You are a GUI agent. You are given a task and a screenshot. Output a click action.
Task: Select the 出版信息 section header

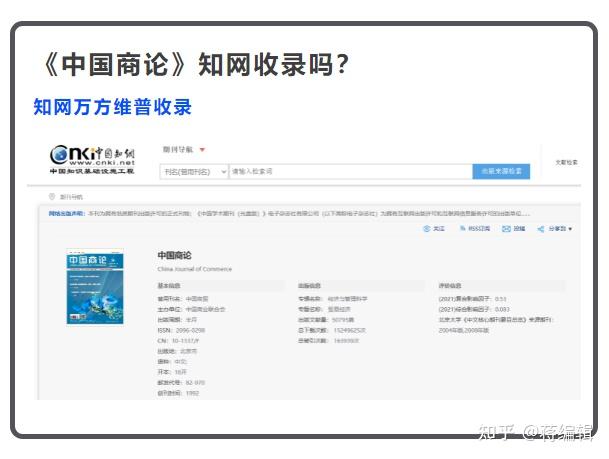[309, 285]
